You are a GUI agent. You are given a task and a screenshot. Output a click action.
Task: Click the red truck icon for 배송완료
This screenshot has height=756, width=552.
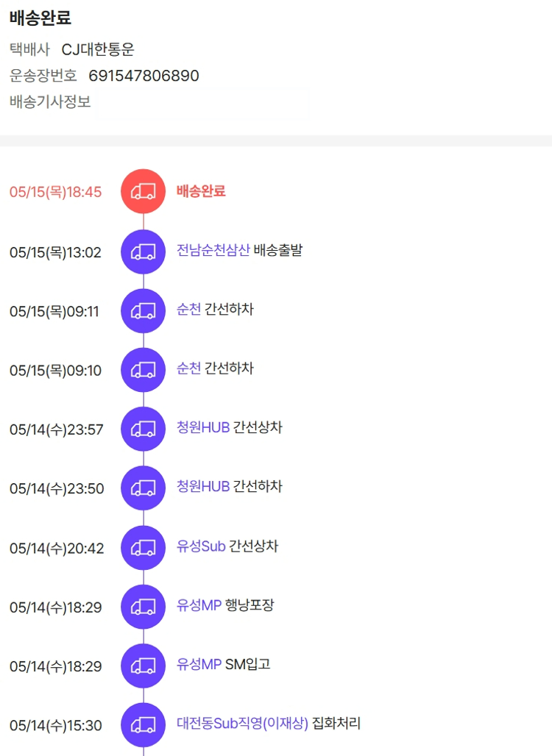143,192
